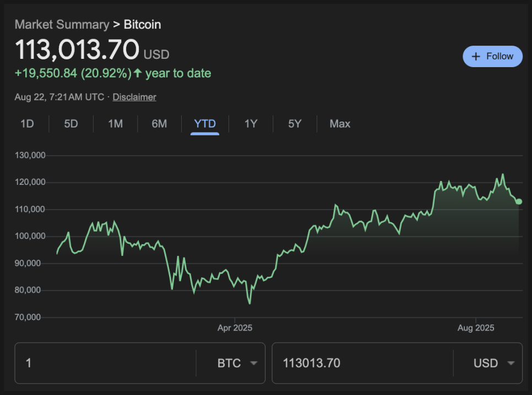
Task: Click the BTC amount field showing 1
Action: click(105, 363)
